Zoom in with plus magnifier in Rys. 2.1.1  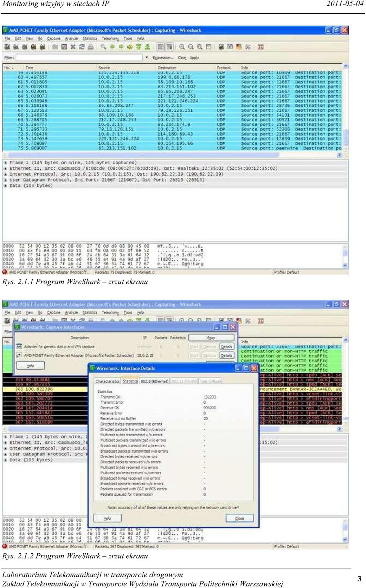click(182, 47)
